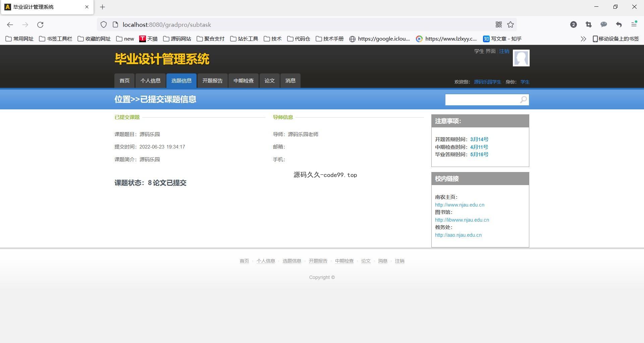Click footer 论文 link
644x343 pixels.
click(366, 261)
